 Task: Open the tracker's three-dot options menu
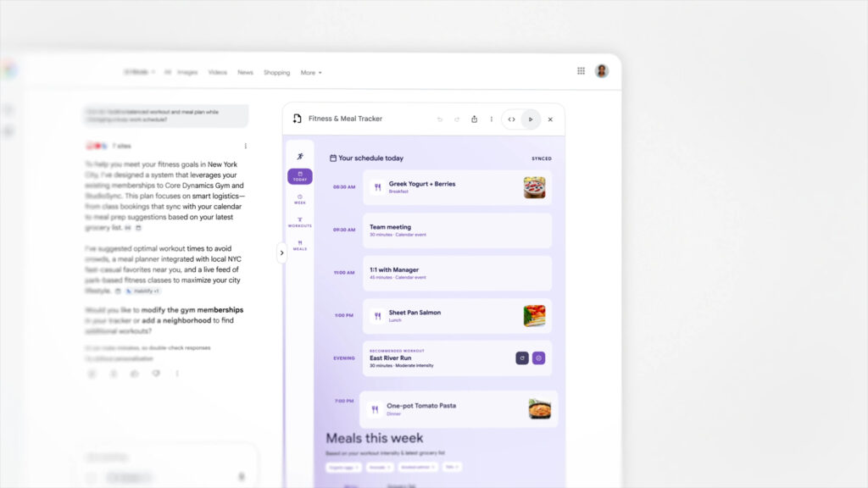click(x=492, y=119)
